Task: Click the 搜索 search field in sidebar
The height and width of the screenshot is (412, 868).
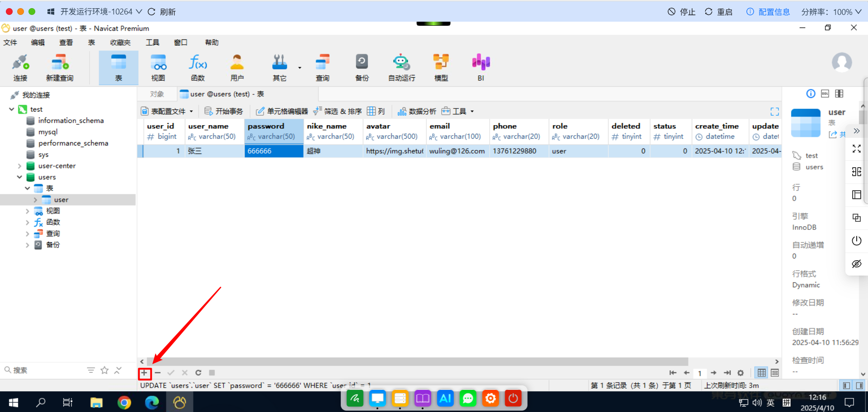Action: click(x=43, y=370)
